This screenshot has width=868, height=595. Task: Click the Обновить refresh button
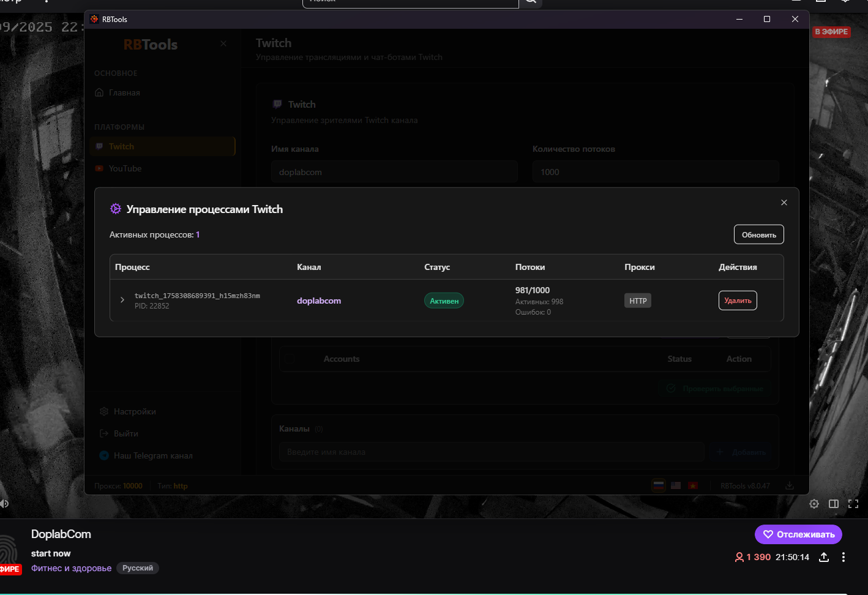(x=758, y=234)
